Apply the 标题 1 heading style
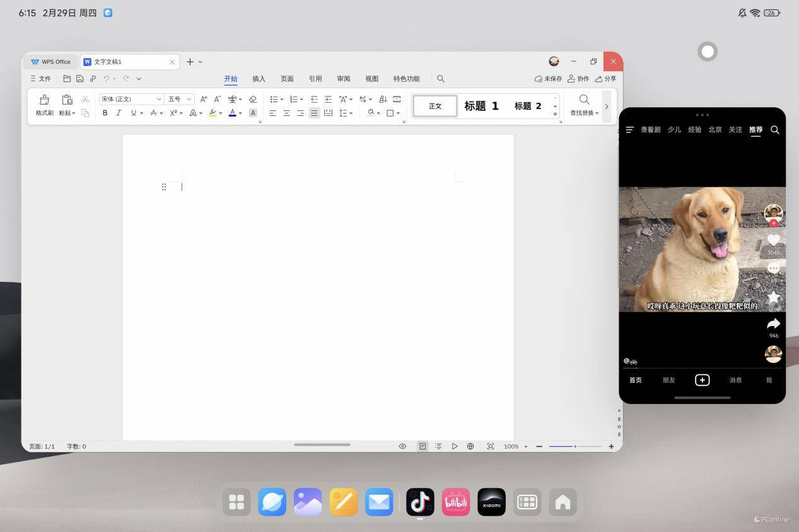799x532 pixels. 481,106
